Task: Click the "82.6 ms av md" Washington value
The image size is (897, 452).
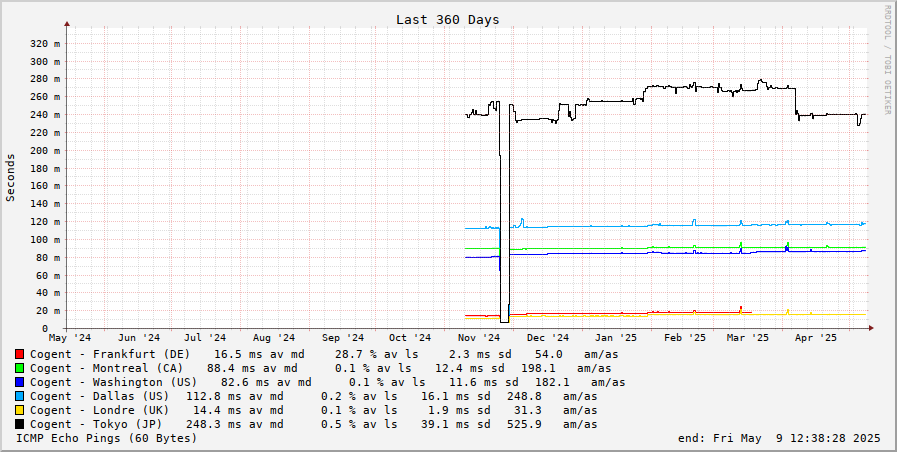Action: tap(266, 382)
